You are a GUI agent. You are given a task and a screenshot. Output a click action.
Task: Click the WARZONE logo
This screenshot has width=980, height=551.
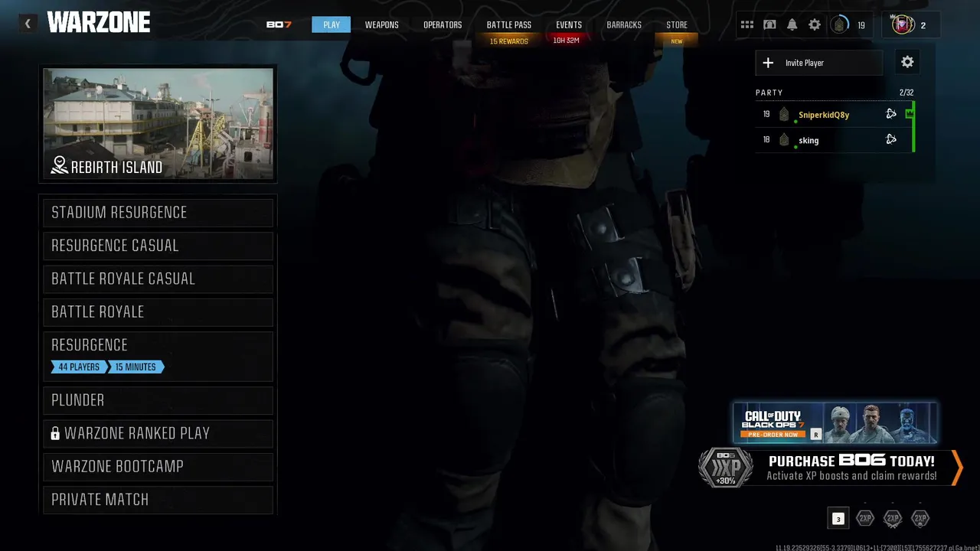[x=99, y=23]
